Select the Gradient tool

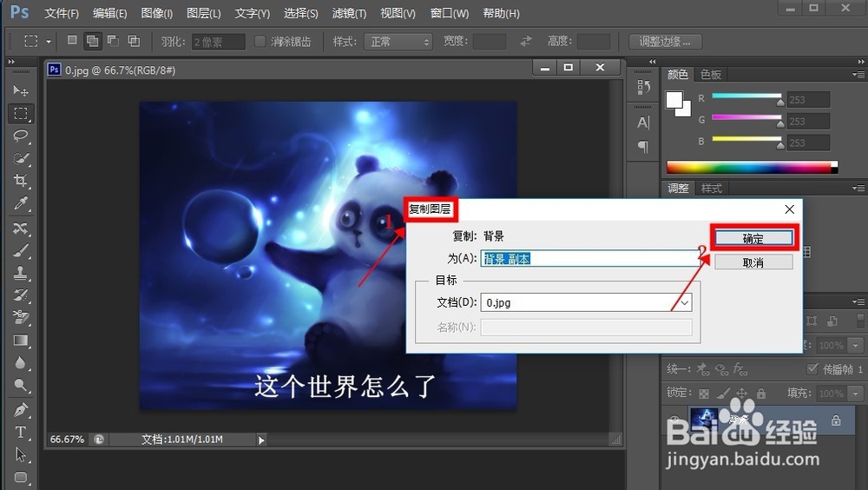coord(21,341)
